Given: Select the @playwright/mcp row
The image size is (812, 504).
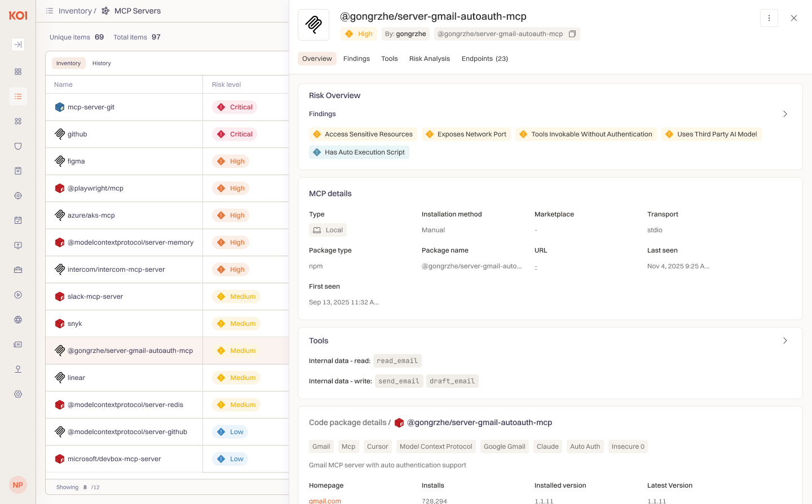Looking at the screenshot, I should pyautogui.click(x=167, y=188).
